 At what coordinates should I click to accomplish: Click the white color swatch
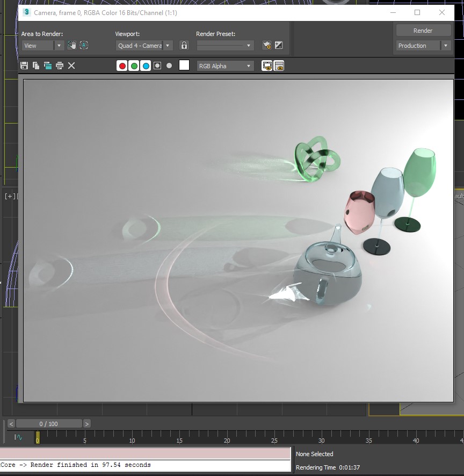[x=184, y=66]
